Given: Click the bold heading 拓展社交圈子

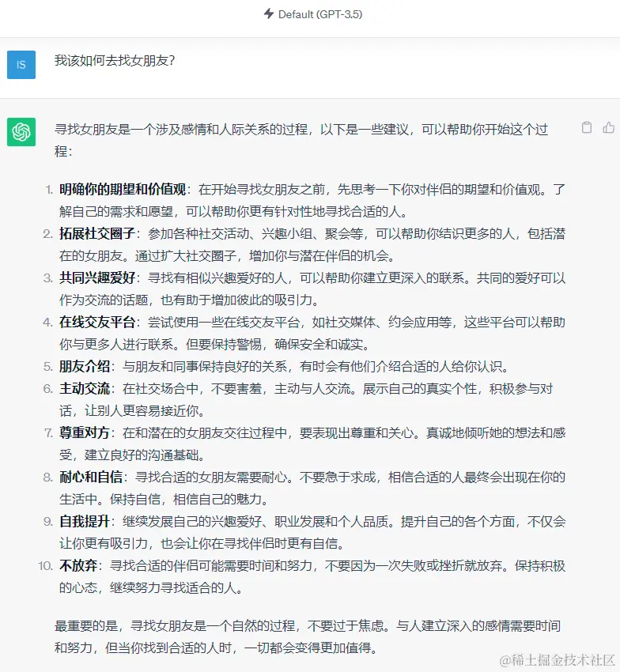Looking at the screenshot, I should [x=97, y=233].
